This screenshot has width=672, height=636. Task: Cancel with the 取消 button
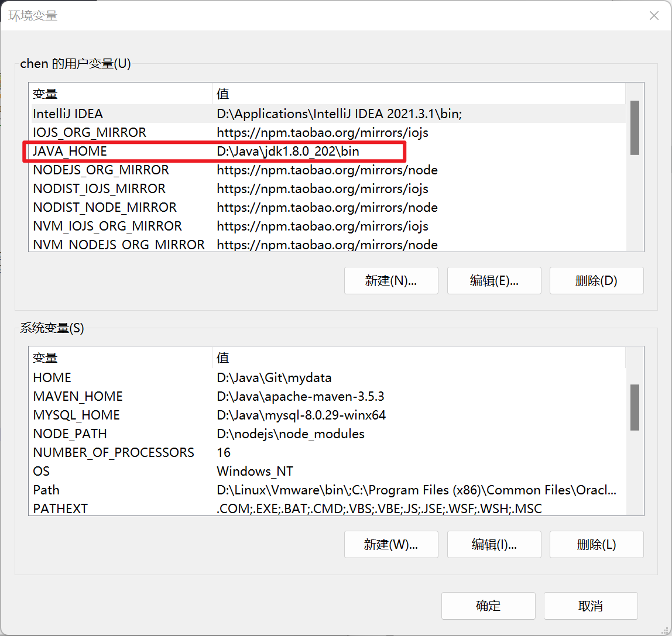(x=591, y=606)
